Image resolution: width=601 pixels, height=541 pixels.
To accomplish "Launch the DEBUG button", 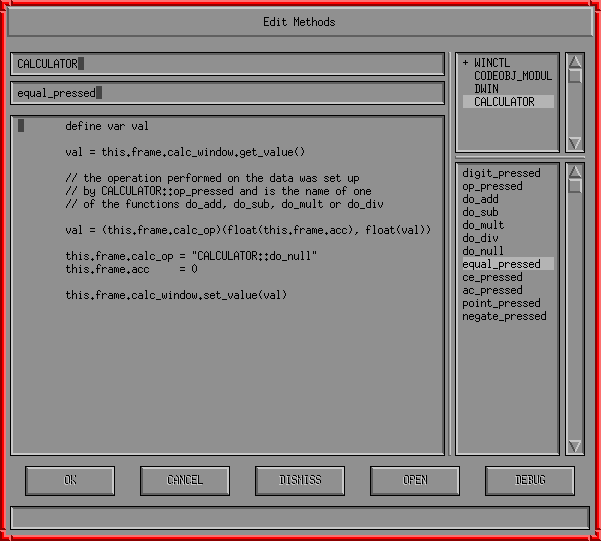I will [x=530, y=480].
